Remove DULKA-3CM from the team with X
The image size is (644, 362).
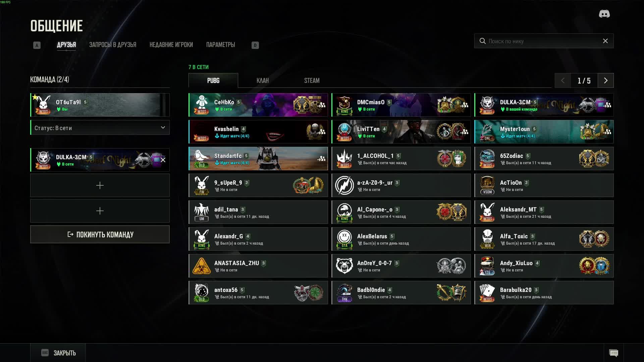[163, 160]
